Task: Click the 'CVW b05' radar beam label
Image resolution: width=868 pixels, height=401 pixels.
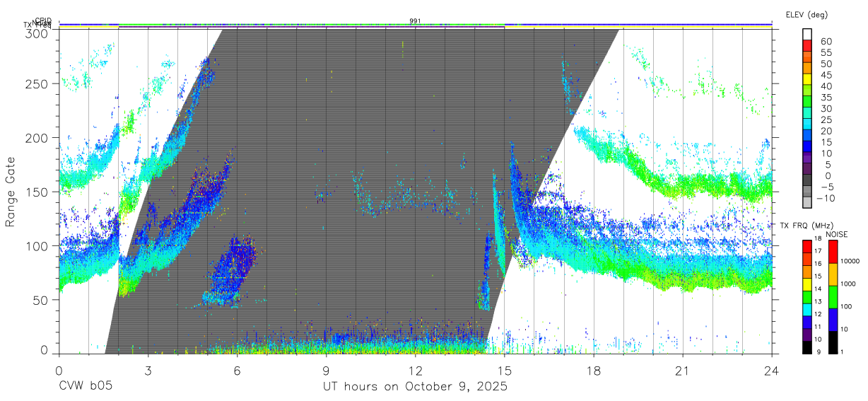Action: coord(85,386)
